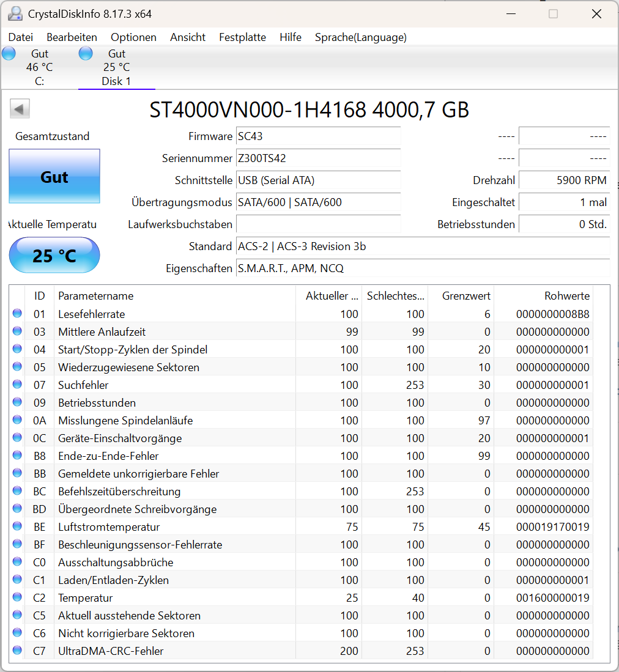Click the ID column header
Screen dimensions: 619x672
pyautogui.click(x=39, y=296)
